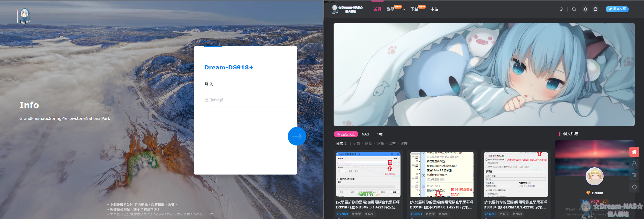
Task: Click the edit/write floating sidebar icon
Action: pos(634,175)
